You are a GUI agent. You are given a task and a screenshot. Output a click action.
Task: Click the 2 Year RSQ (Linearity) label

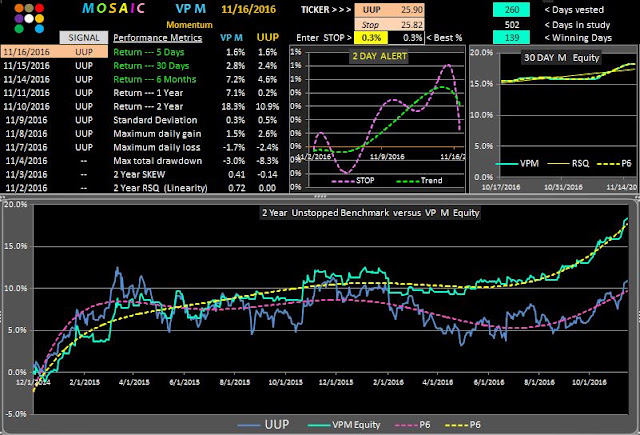click(160, 188)
